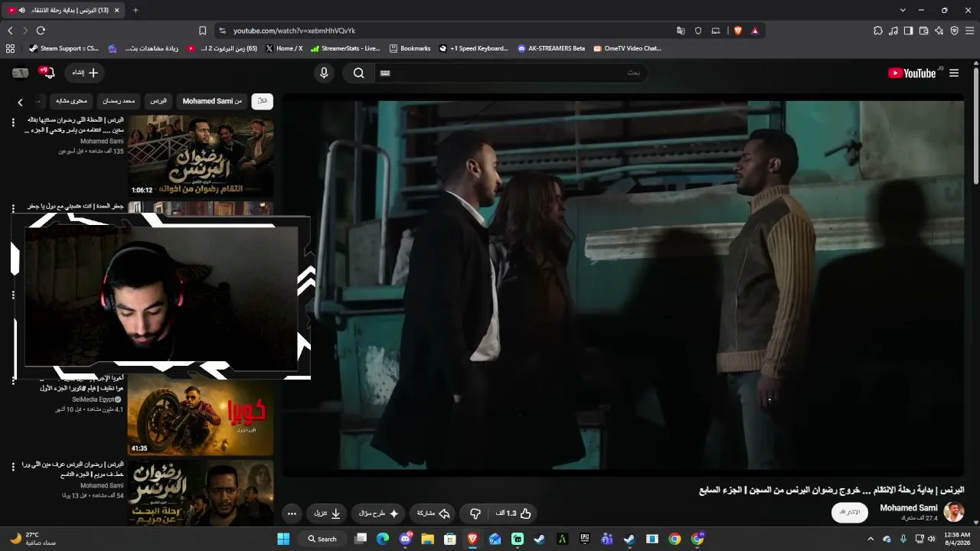The width and height of the screenshot is (980, 551).
Task: Subscribe to Mohamed Sami channel
Action: 850,512
